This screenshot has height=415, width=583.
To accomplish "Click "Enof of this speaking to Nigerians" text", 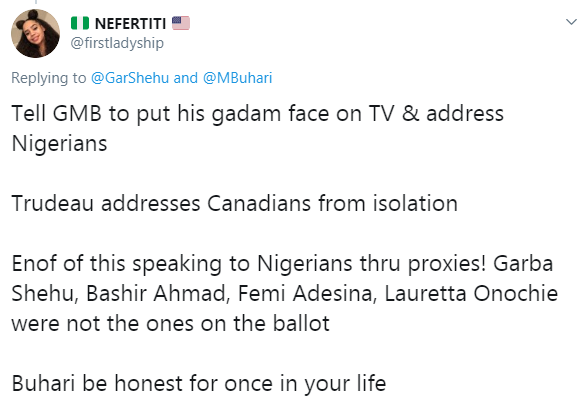I will (182, 264).
